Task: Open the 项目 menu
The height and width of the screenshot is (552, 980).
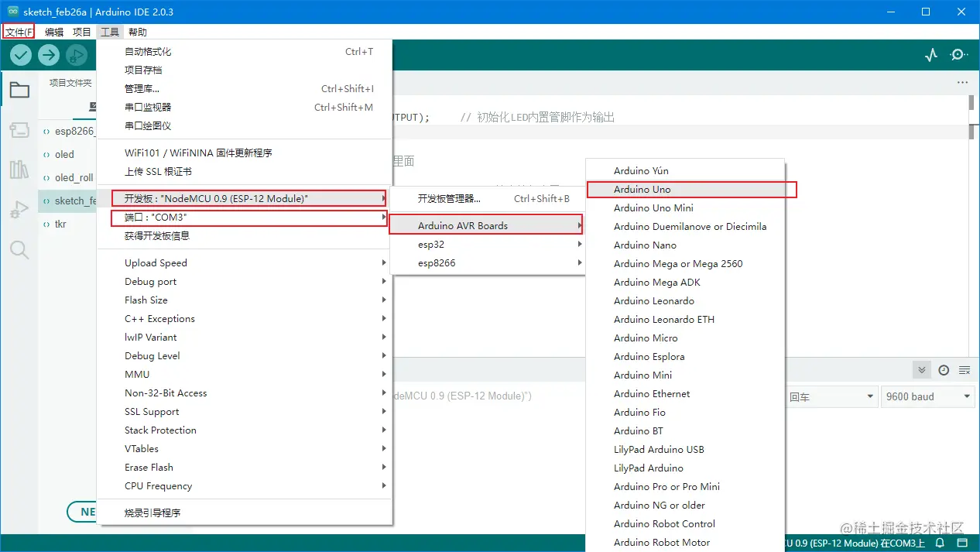Action: click(82, 32)
